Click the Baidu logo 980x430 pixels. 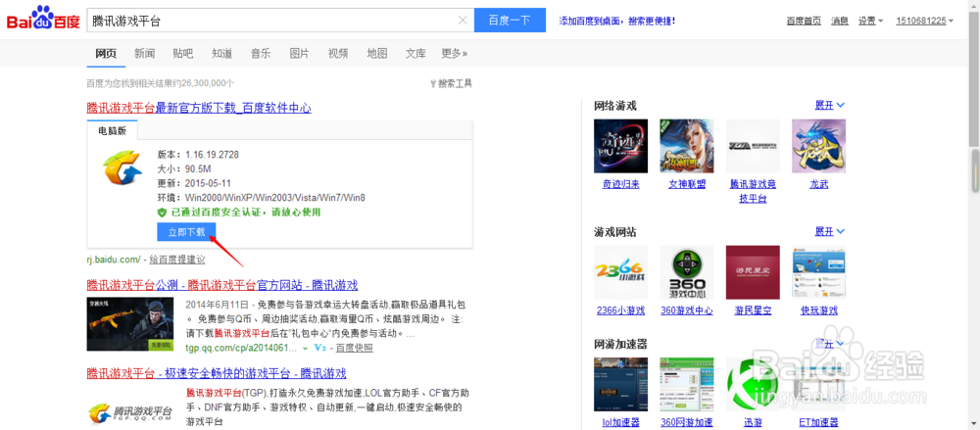coord(44,19)
